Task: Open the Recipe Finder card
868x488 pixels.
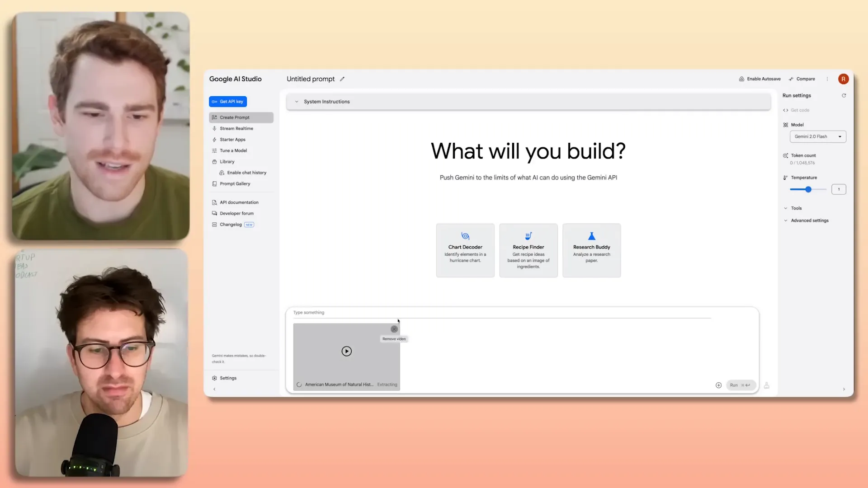Action: [528, 250]
